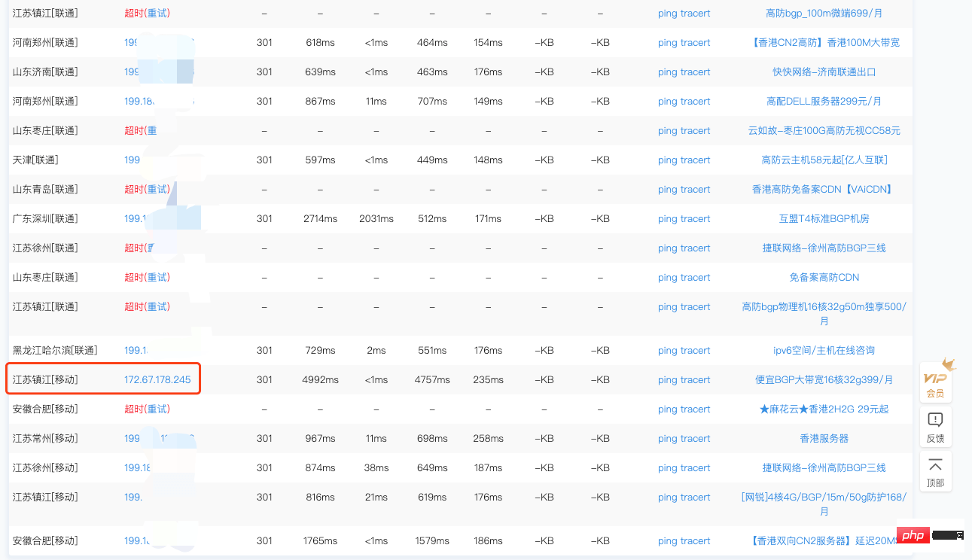Image resolution: width=972 pixels, height=560 pixels.
Task: Visit 香港高防免备案CDN【VAiCDN】 link
Action: [x=824, y=190]
